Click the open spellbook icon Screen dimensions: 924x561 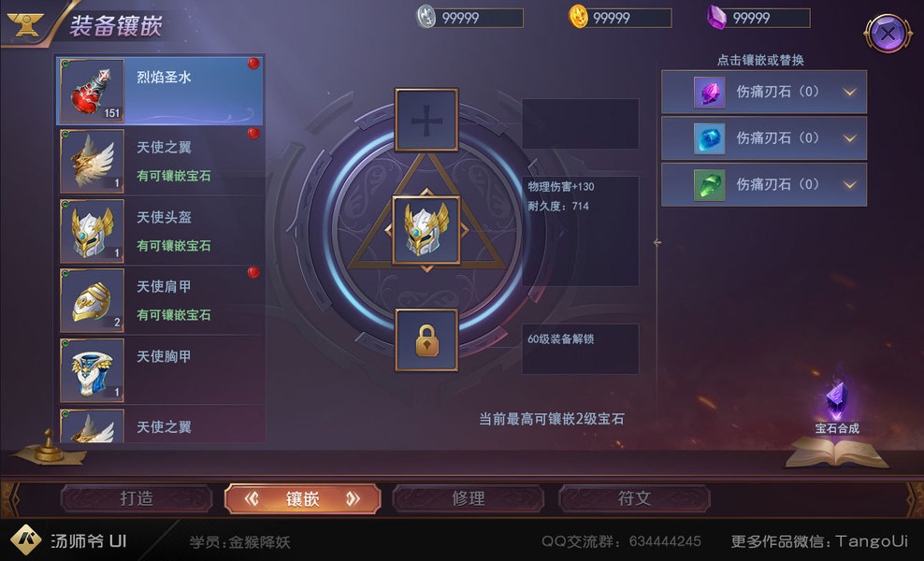[836, 453]
